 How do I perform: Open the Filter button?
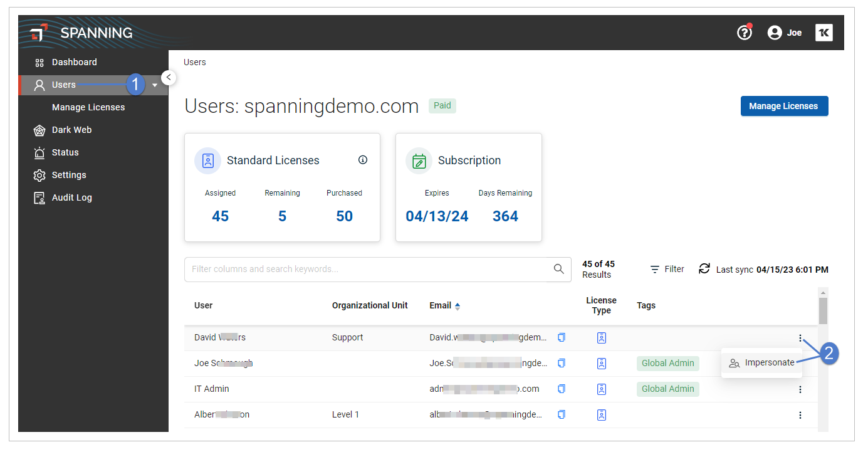(x=667, y=269)
